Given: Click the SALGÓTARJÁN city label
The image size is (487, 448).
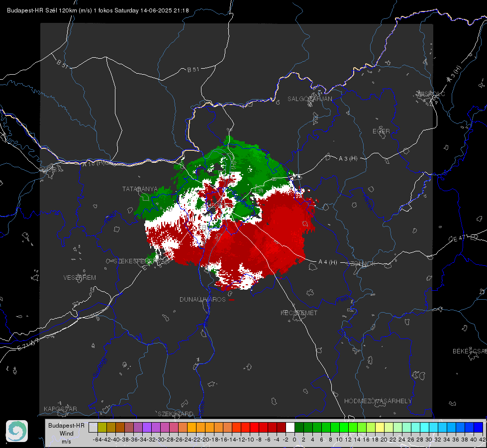Looking at the screenshot, I should coord(309,99).
